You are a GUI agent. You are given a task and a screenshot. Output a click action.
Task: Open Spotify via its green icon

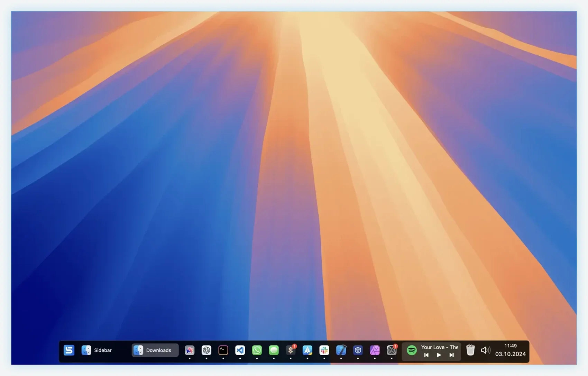tap(412, 350)
